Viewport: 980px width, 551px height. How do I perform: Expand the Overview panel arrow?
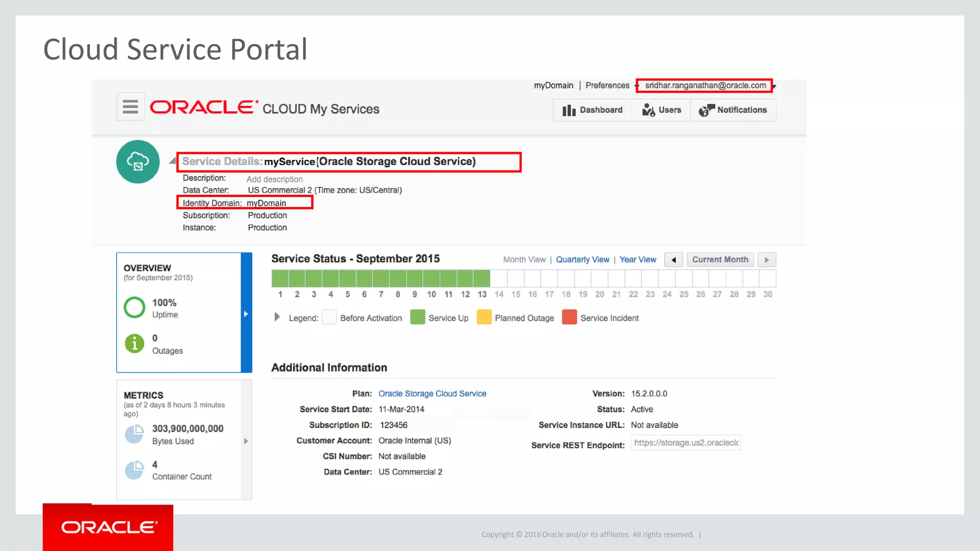click(x=246, y=314)
